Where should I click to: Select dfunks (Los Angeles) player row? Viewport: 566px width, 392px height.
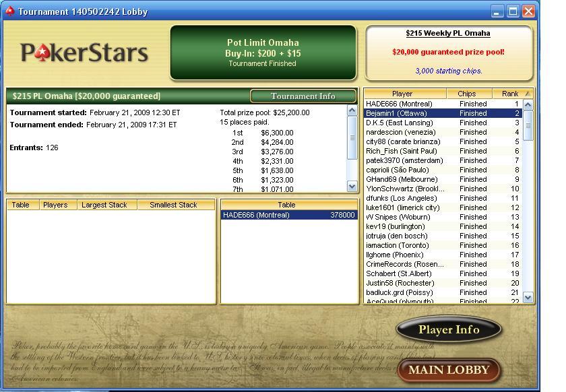pyautogui.click(x=443, y=198)
